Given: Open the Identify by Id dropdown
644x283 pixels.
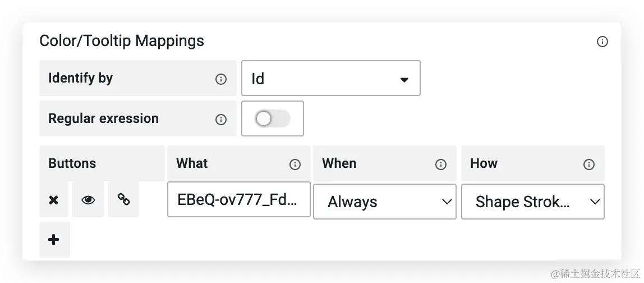Looking at the screenshot, I should coord(330,79).
